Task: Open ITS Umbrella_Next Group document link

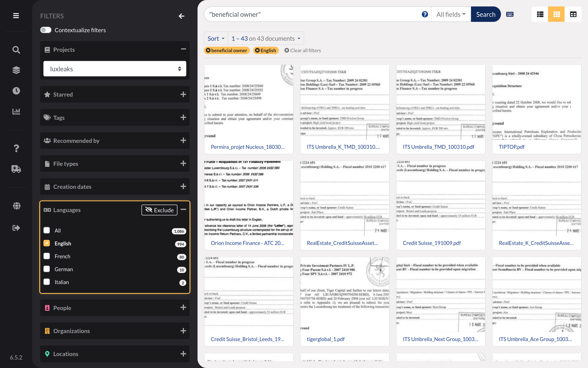Action: pyautogui.click(x=440, y=339)
